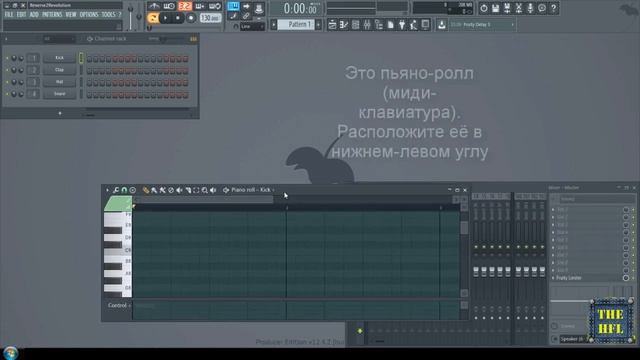Image resolution: width=640 pixels, height=360 pixels.
Task: Click the save project icon
Action: pyautogui.click(x=495, y=8)
